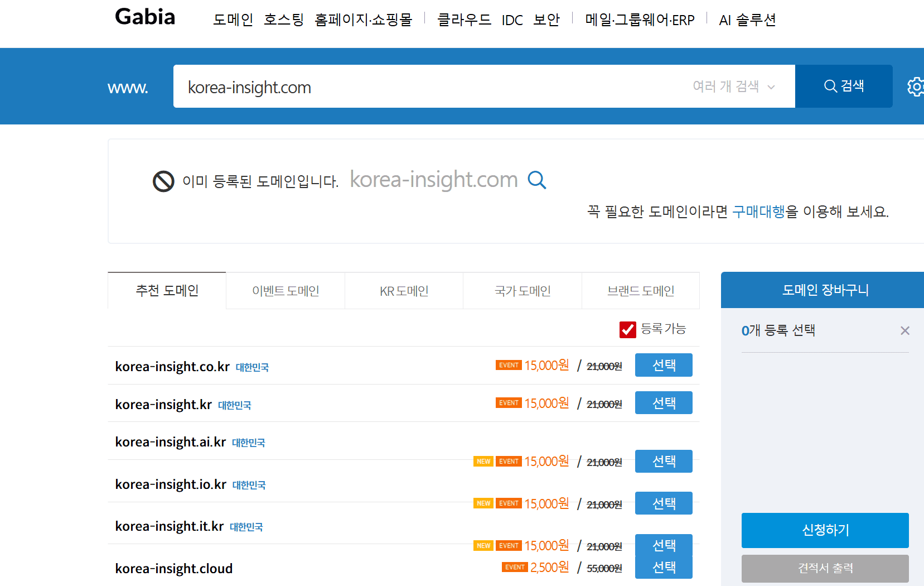Image resolution: width=924 pixels, height=586 pixels.
Task: Click korea-insight.io.kr domain name
Action: 171,484
